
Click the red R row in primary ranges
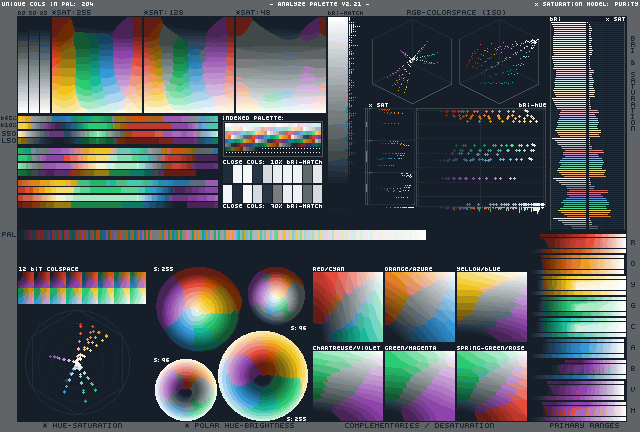coord(585,245)
